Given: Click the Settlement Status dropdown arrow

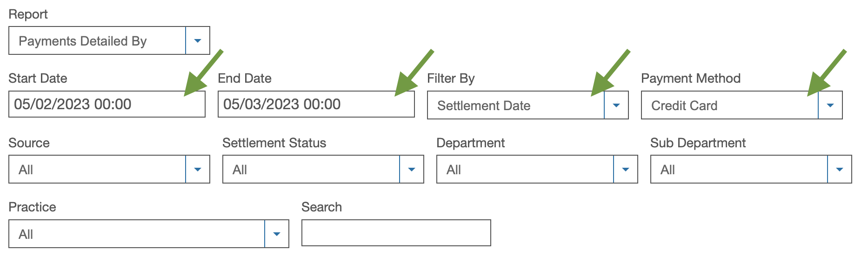Looking at the screenshot, I should click(x=412, y=170).
